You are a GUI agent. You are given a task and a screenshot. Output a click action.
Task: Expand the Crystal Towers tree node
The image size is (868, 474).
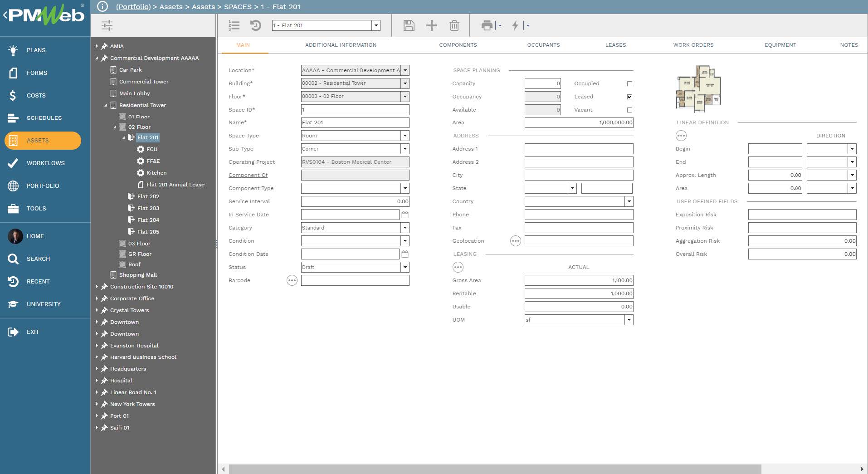pos(97,310)
